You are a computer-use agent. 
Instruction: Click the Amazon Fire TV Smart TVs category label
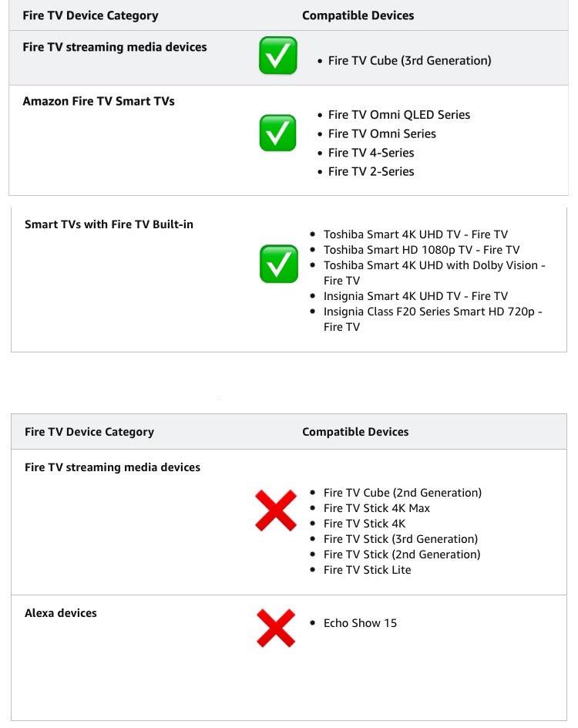click(x=99, y=101)
